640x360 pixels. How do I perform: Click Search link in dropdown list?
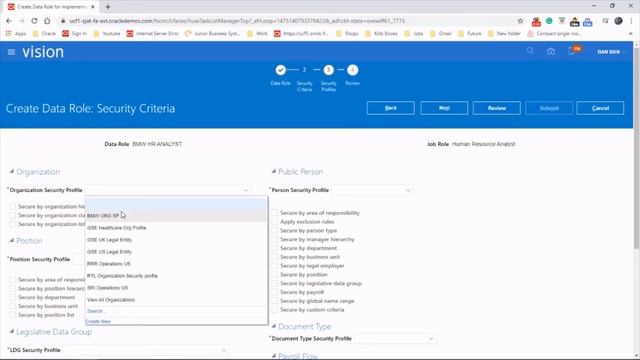[x=96, y=311]
